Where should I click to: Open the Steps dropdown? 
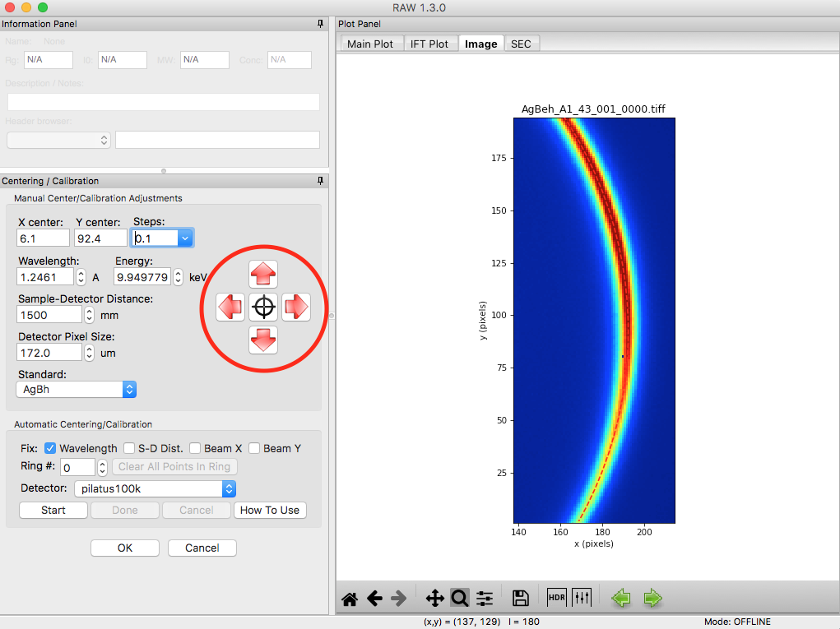pos(185,238)
